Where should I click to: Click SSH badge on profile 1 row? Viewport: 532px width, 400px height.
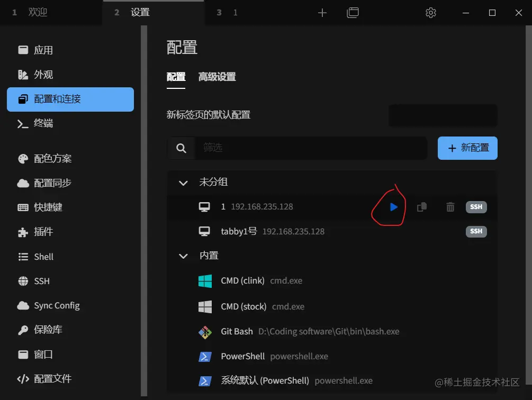coord(476,207)
